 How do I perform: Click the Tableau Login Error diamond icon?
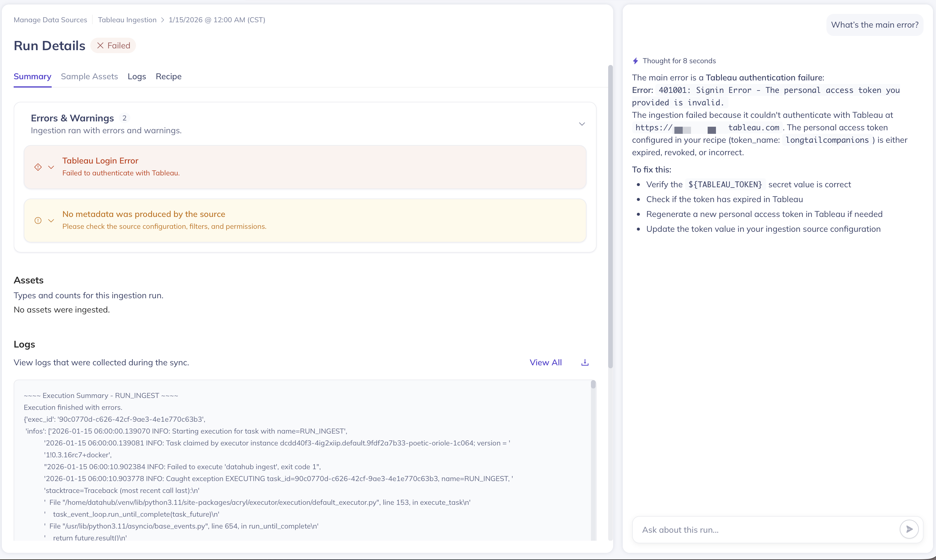[x=38, y=167]
